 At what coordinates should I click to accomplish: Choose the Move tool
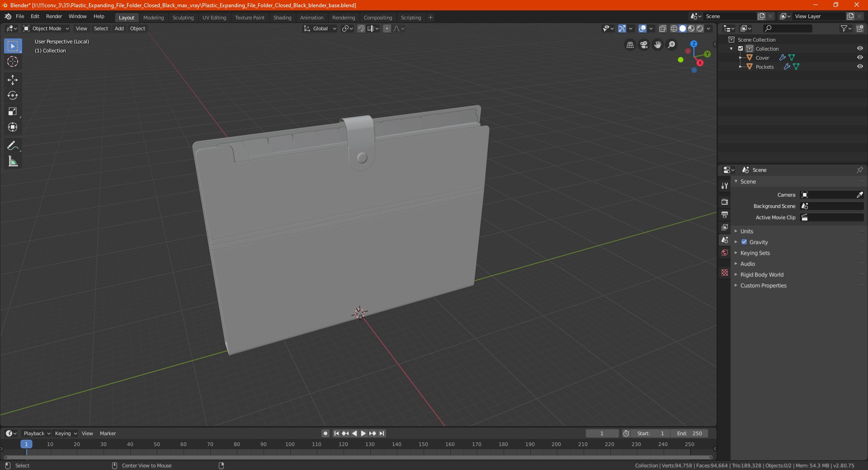[x=13, y=80]
